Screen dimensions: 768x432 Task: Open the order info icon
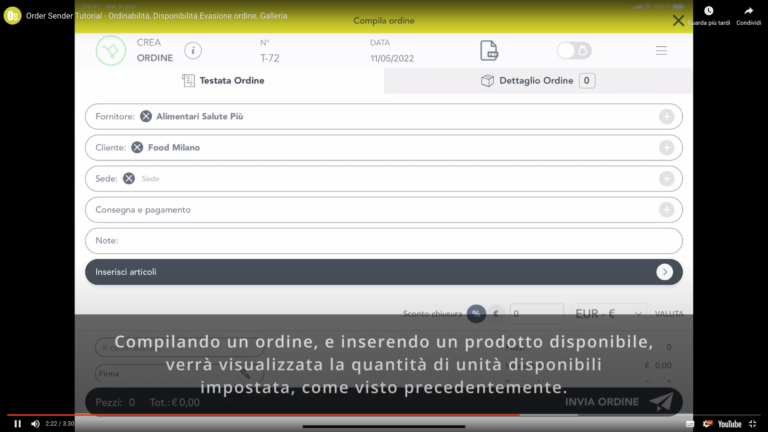coord(193,50)
